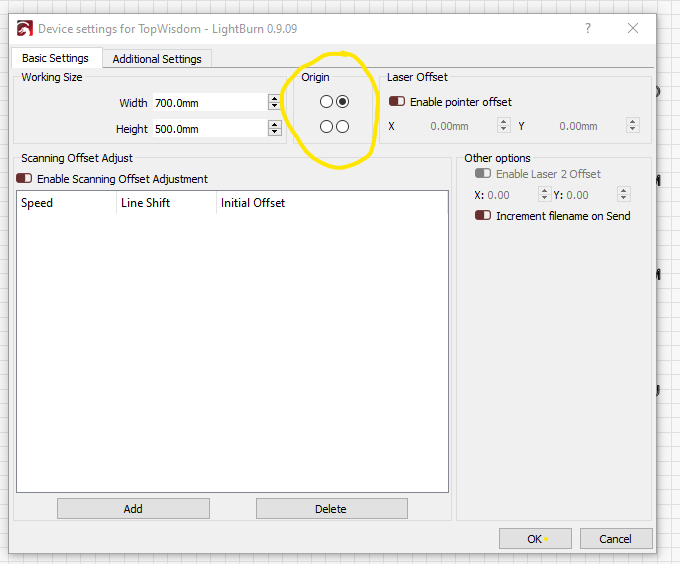Screen dimensions: 680x564
Task: Click the LightBurn app icon in title bar
Action: (x=25, y=29)
